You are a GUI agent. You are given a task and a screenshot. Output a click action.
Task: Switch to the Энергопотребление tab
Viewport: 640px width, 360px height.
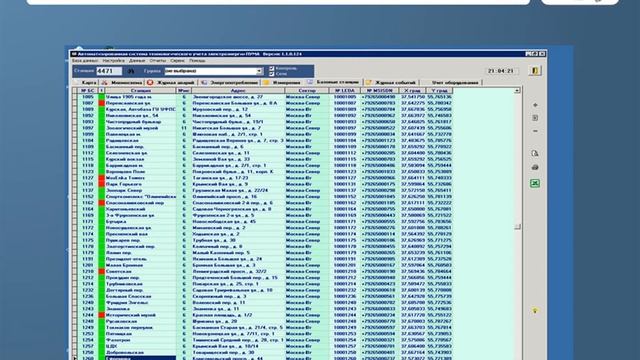230,82
